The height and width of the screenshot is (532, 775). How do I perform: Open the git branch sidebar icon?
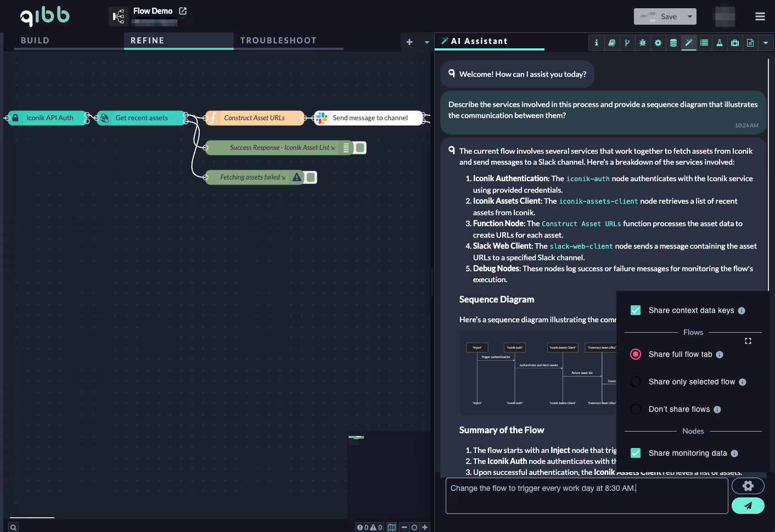click(x=627, y=43)
